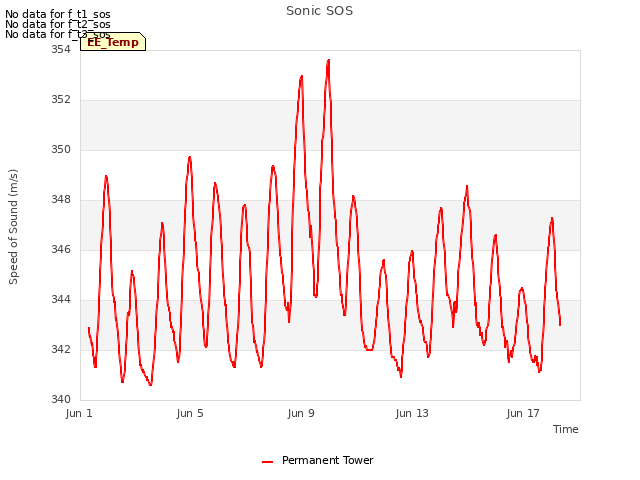
Task: Click the 354 y-axis tick label
Action: point(60,49)
